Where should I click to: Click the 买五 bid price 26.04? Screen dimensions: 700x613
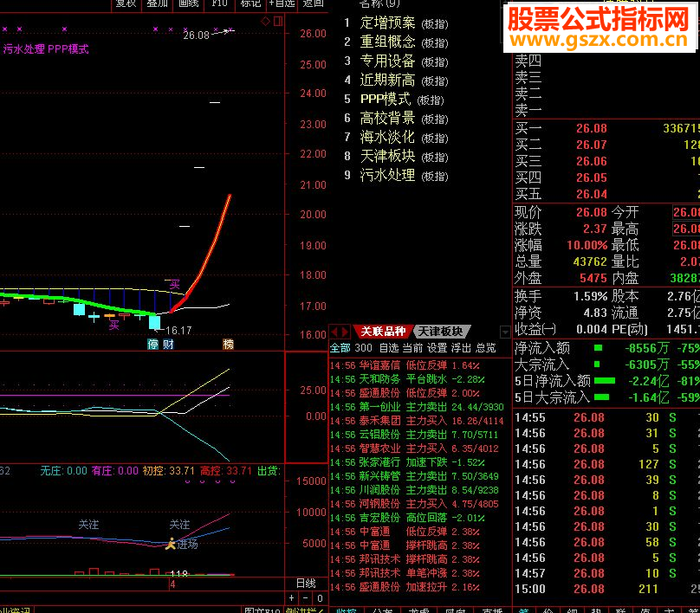[592, 195]
